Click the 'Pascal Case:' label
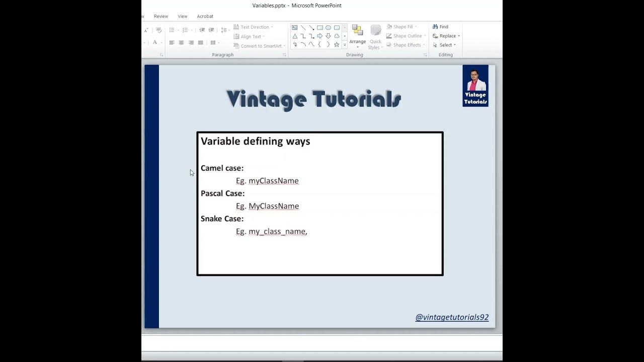The height and width of the screenshot is (362, 644). (222, 194)
